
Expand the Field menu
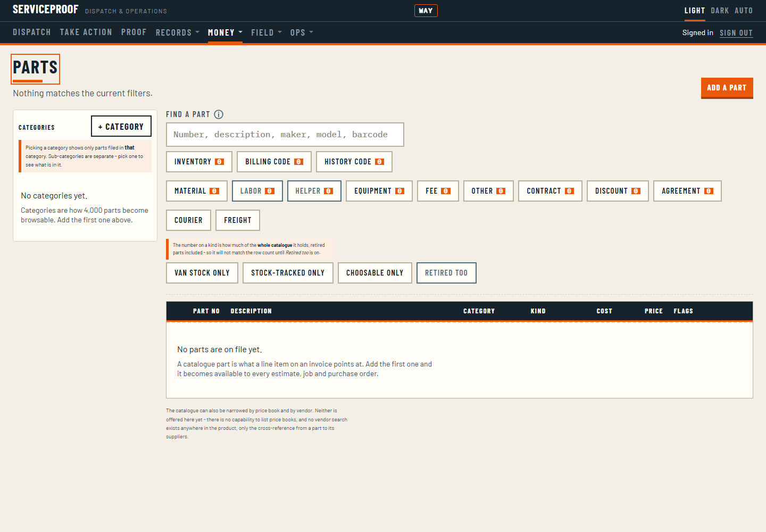click(267, 32)
